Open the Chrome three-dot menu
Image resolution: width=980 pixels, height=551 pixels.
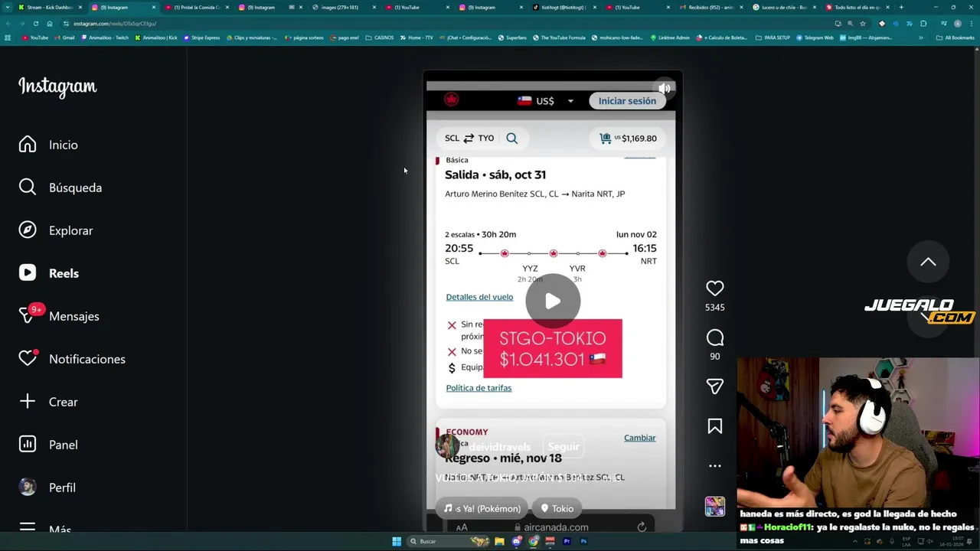[x=971, y=24]
